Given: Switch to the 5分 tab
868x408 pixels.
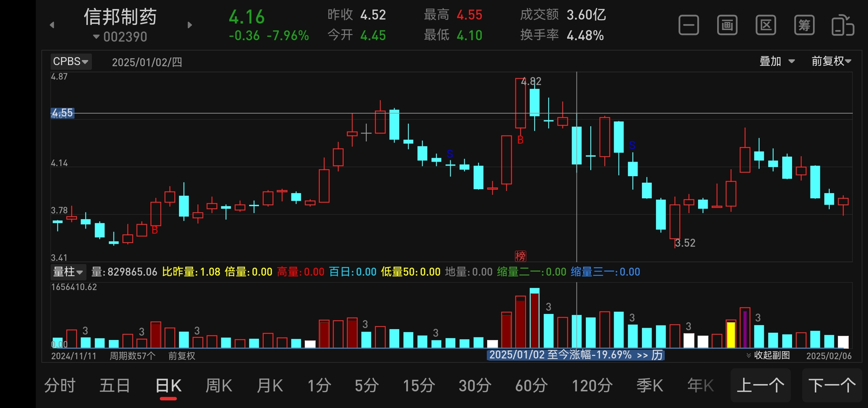Looking at the screenshot, I should (x=367, y=386).
